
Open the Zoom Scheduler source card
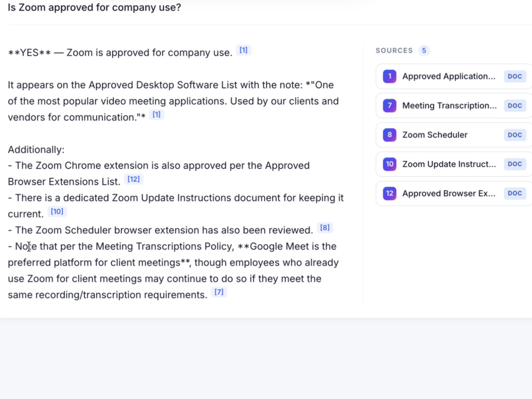[x=454, y=135]
